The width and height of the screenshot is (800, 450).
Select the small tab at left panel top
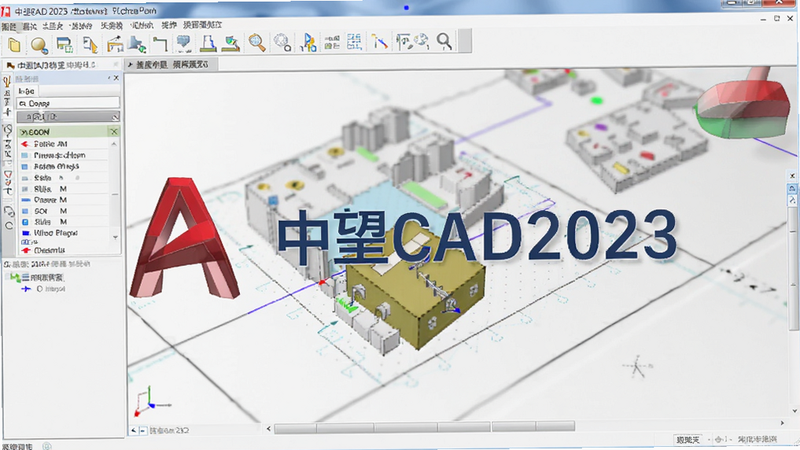[27, 91]
